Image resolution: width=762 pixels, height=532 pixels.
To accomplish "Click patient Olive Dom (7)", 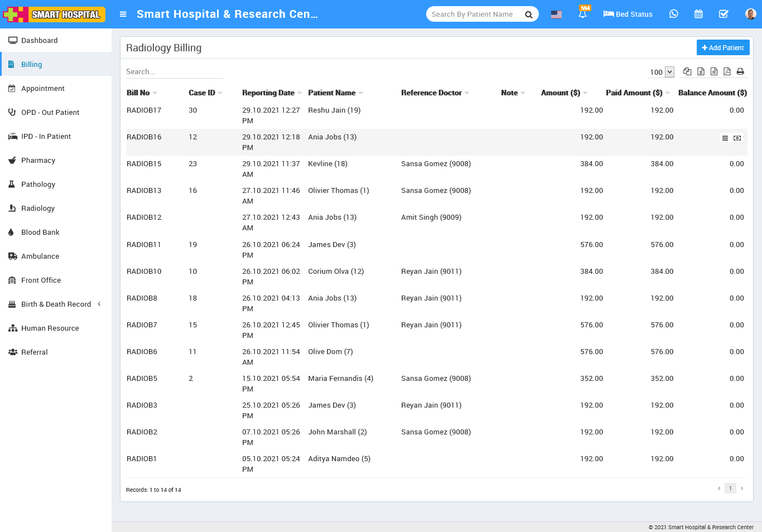I will (330, 352).
